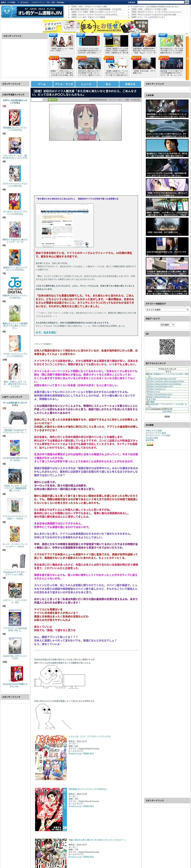Screen dimensions: 191x868
Task: Open the 炎上 navigation tab
Action: tap(108, 84)
